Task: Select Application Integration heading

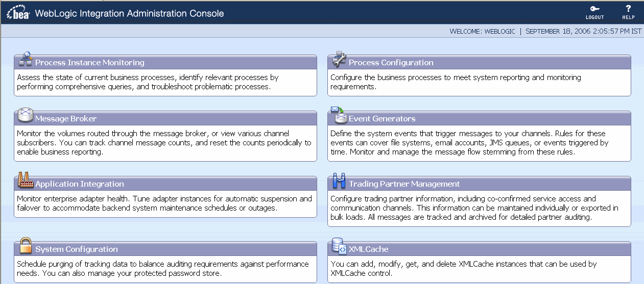Action: (x=80, y=184)
